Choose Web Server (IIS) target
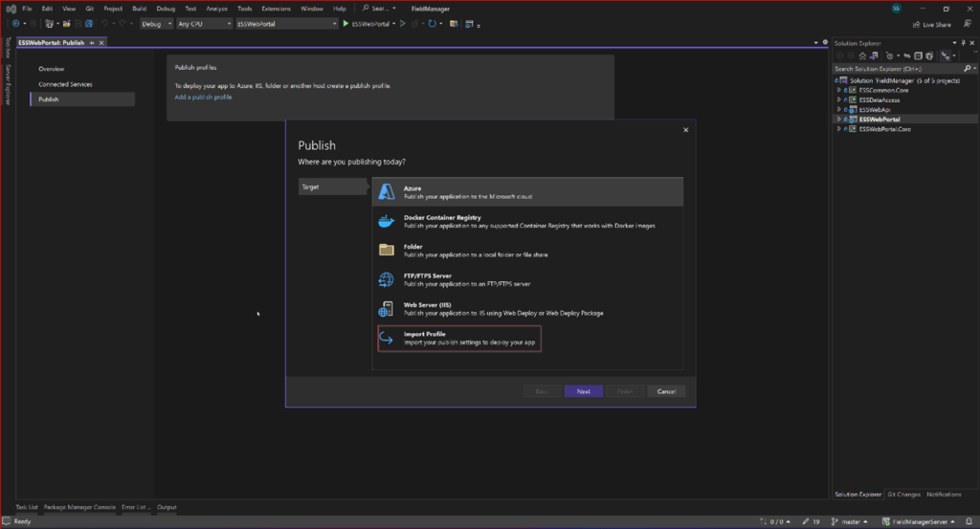980x529 pixels. pyautogui.click(x=527, y=309)
